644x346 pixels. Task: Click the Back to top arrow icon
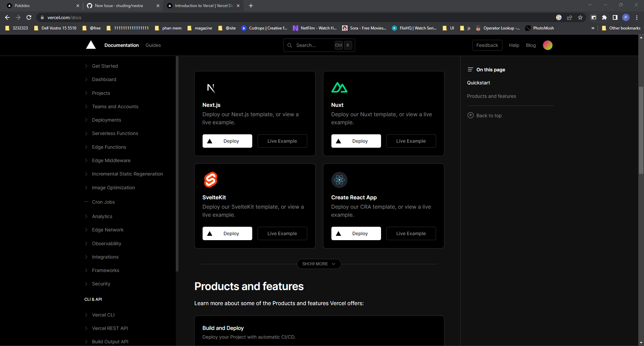[471, 115]
